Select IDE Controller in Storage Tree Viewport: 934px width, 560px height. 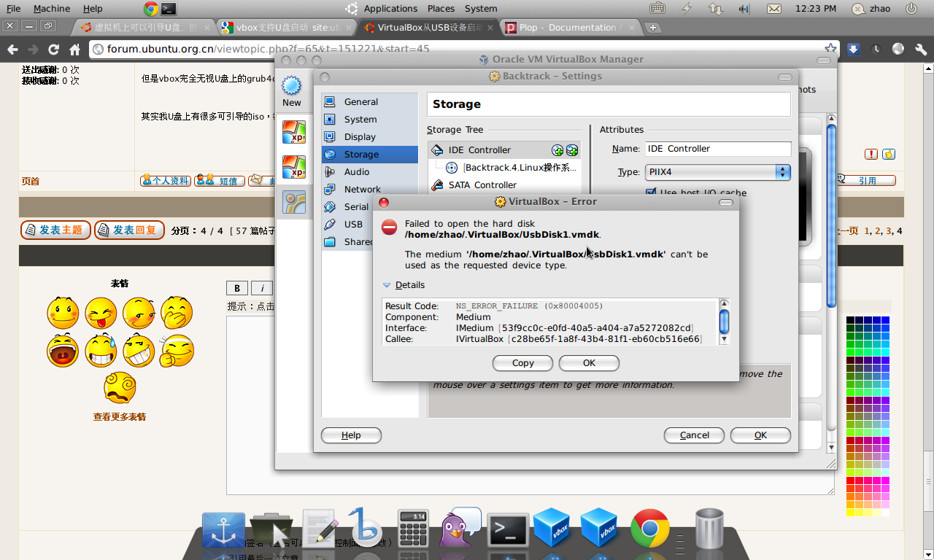[479, 150]
